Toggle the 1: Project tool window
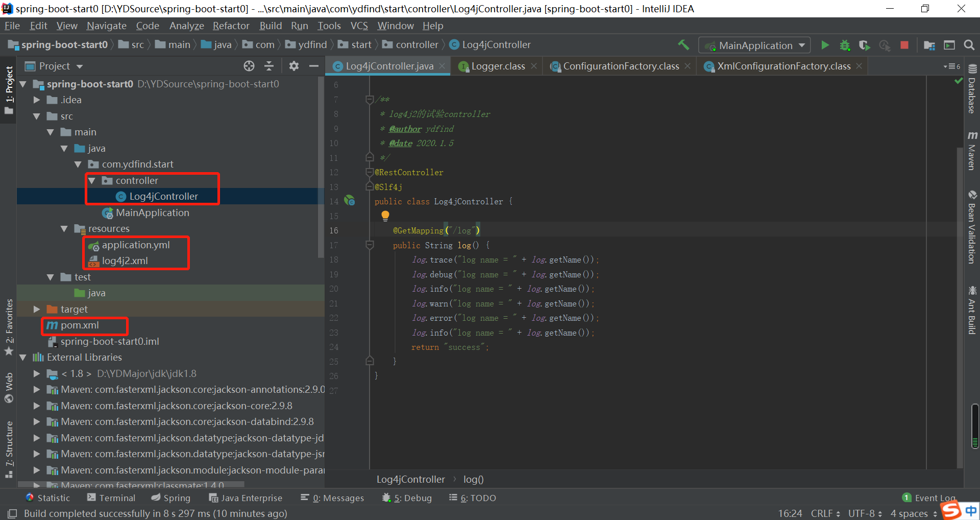 9,91
